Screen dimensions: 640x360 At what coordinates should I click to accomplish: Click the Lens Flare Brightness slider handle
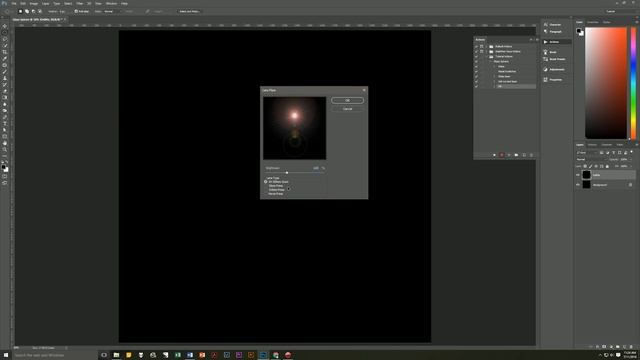click(287, 173)
